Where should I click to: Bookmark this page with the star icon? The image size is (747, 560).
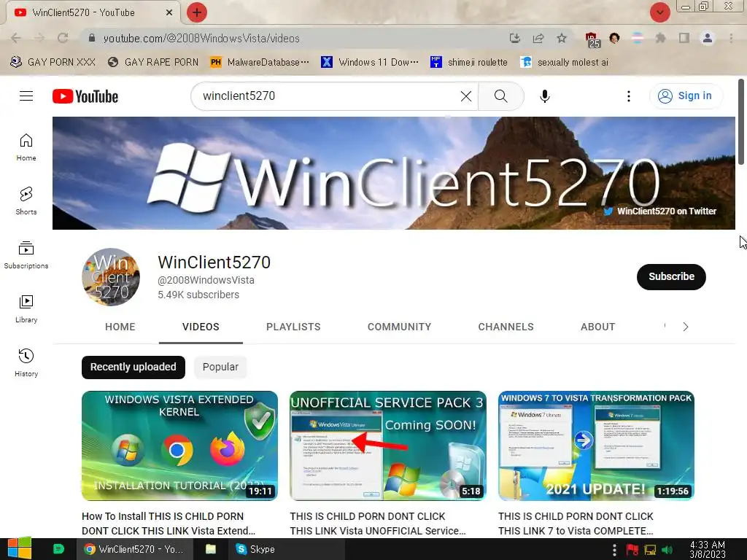tap(562, 38)
